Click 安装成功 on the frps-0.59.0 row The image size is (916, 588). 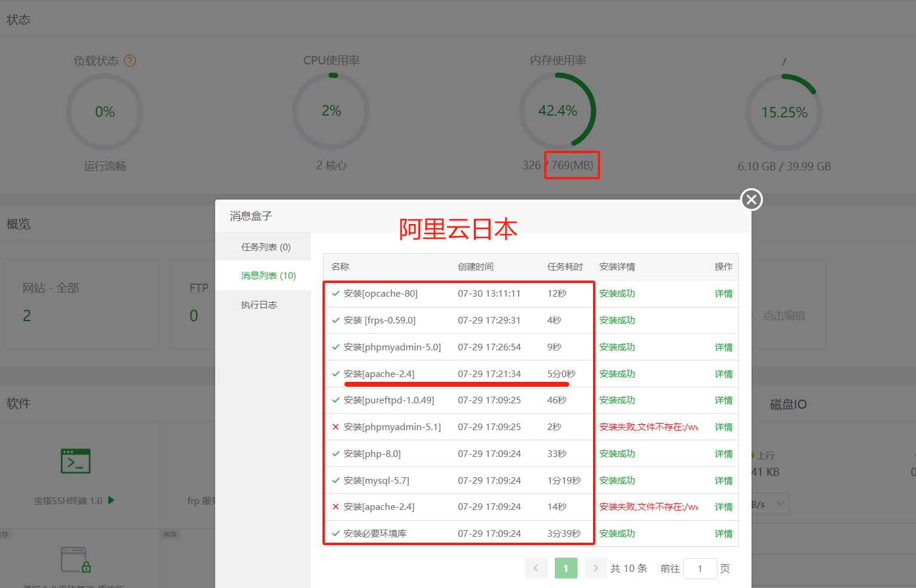click(x=617, y=321)
